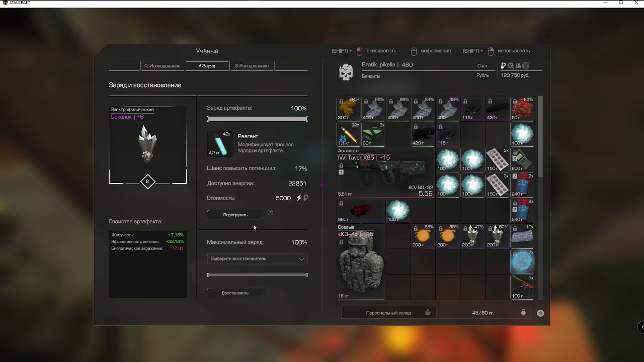Select the ruble currency icon
Viewport: 644px width, 362px height.
click(503, 65)
